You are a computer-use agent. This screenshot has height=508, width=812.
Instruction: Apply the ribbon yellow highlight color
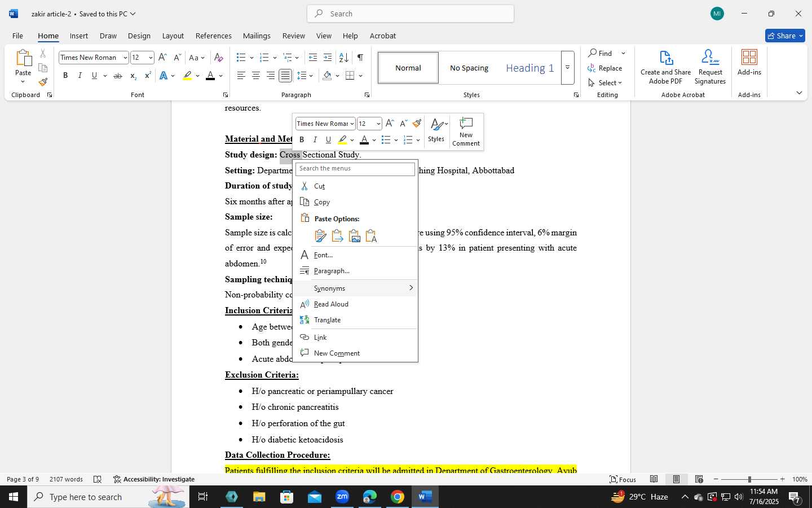pos(187,76)
